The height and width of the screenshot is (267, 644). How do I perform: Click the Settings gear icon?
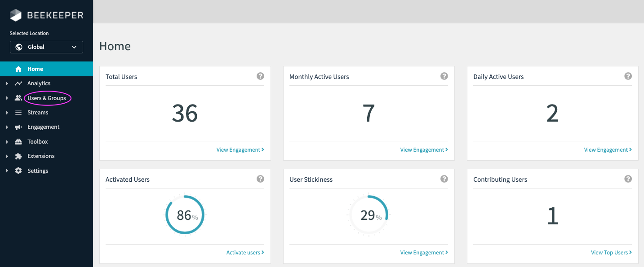(18, 171)
